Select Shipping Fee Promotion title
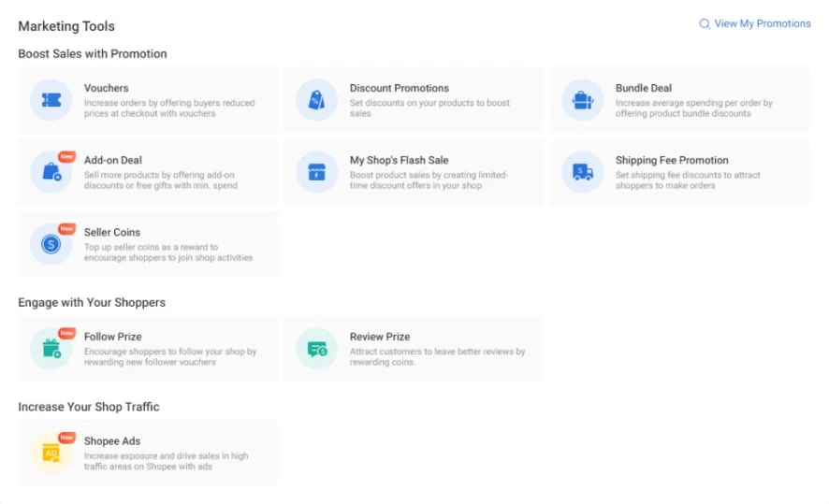This screenshot has height=504, width=829. point(672,160)
